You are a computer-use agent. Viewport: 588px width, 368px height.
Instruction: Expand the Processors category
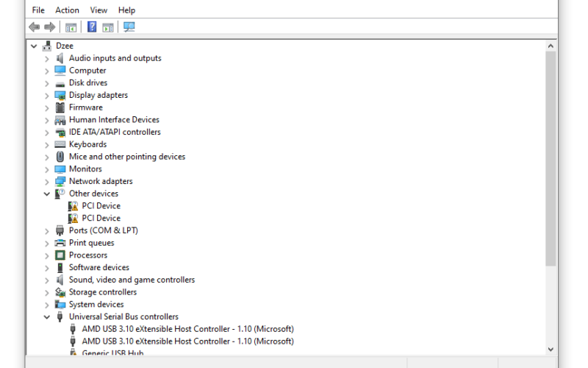pyautogui.click(x=47, y=255)
